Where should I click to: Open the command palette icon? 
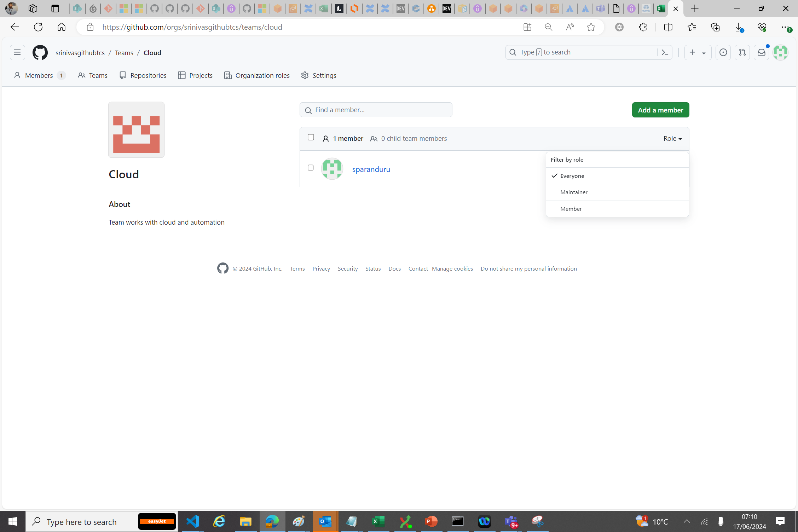tap(665, 52)
